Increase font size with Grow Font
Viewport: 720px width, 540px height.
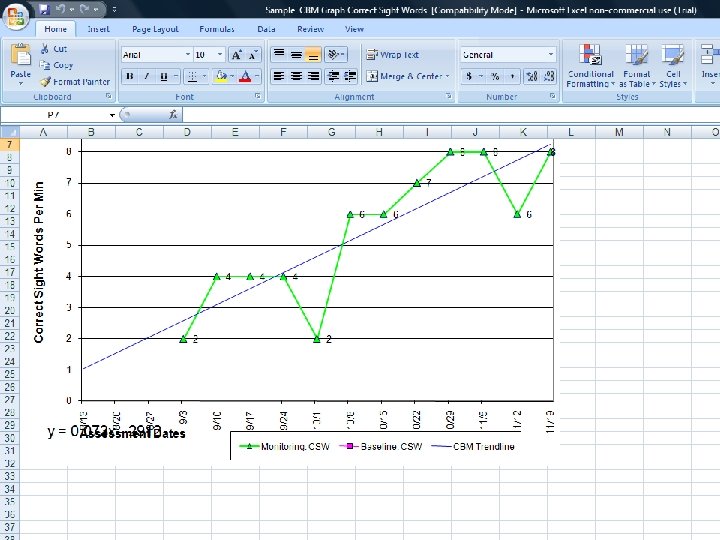click(236, 55)
